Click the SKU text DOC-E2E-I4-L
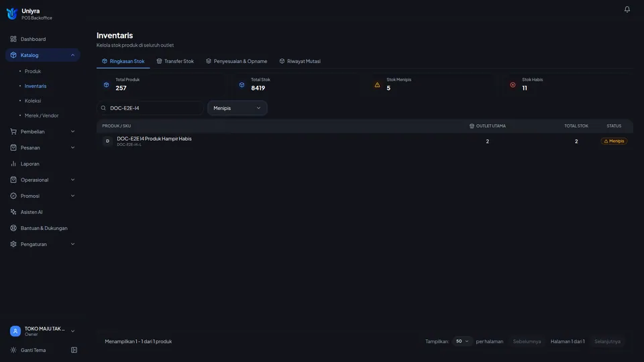Screen dimensions: 644x362 [x=129, y=145]
